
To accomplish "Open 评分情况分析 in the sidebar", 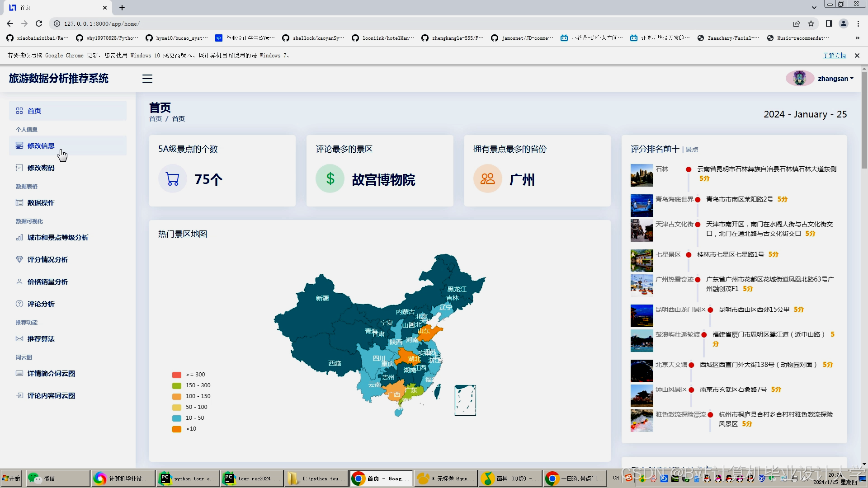I will pyautogui.click(x=47, y=259).
